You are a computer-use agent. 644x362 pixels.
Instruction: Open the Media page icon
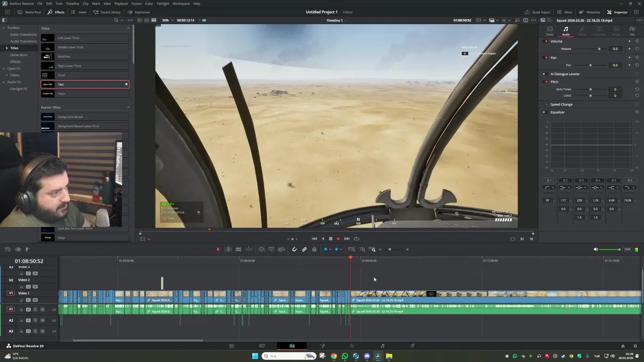pyautogui.click(x=231, y=346)
